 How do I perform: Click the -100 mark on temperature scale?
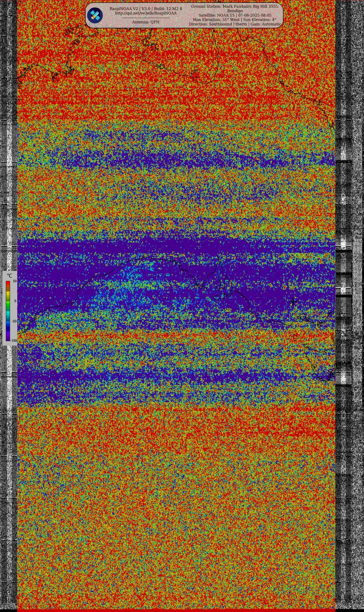point(14,341)
